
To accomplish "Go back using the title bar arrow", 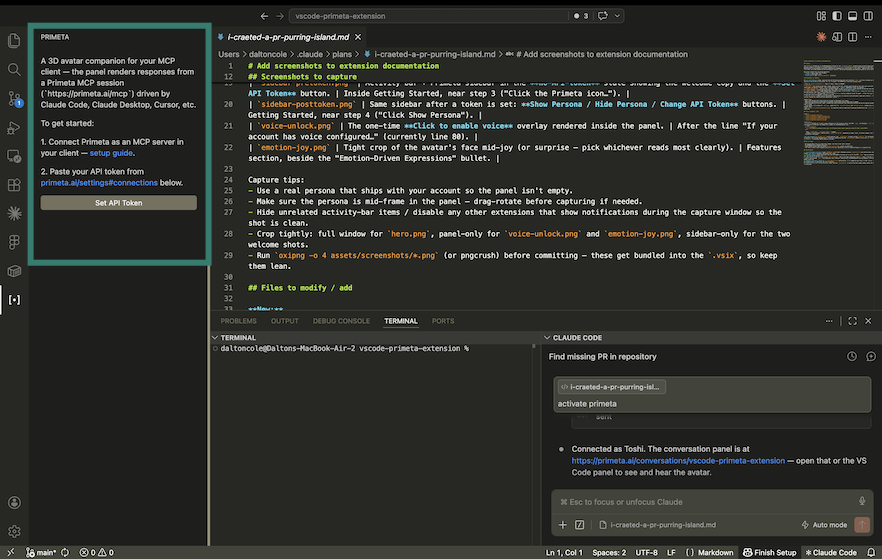I will [264, 16].
